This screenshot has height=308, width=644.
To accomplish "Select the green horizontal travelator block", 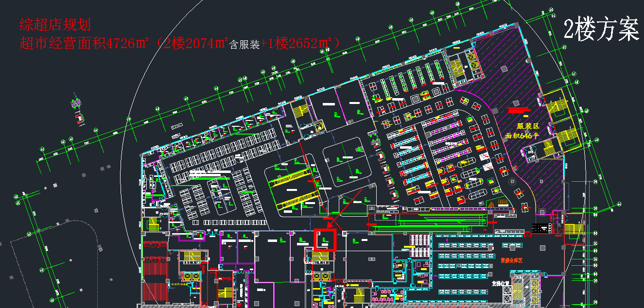I will [x=428, y=221].
